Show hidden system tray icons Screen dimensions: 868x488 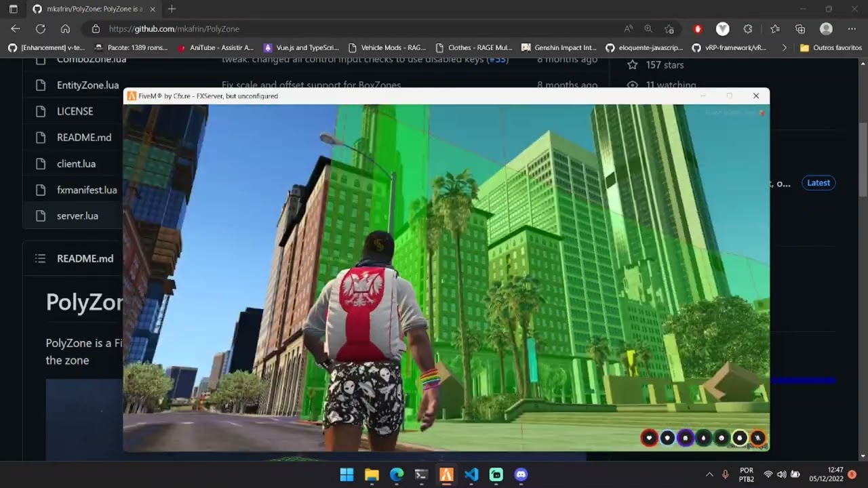click(709, 474)
